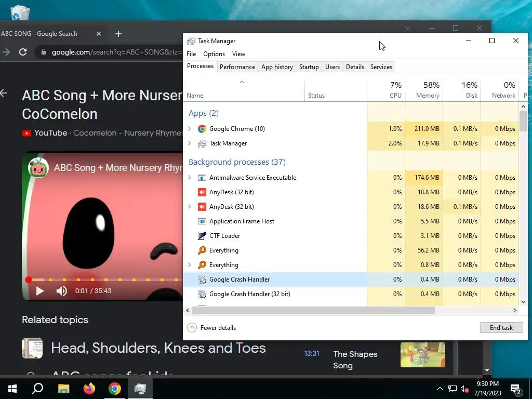Click the Antimalware Service Executable icon
The height and width of the screenshot is (399, 532).
pos(202,178)
